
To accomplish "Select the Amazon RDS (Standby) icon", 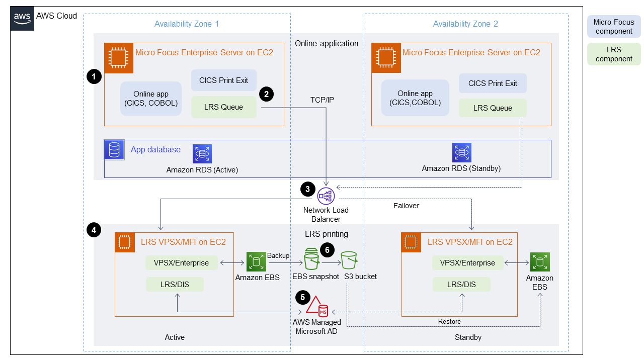I will point(461,152).
